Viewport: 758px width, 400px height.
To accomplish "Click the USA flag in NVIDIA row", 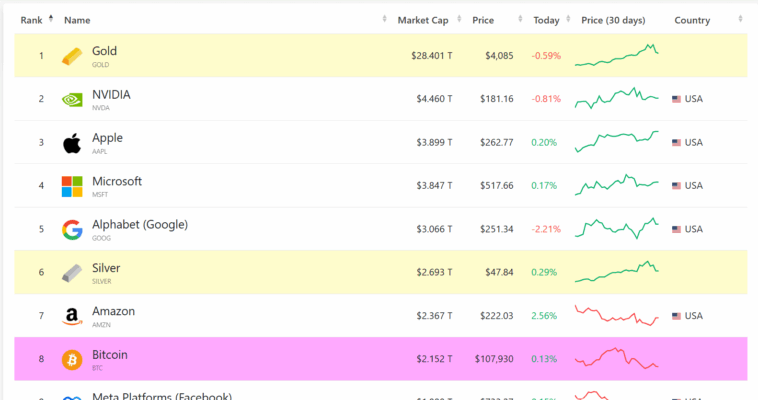I will point(676,99).
